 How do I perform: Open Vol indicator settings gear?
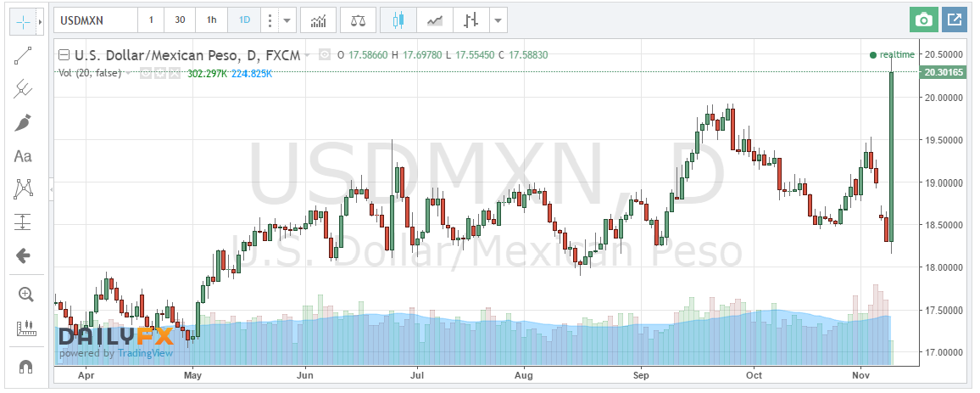(159, 73)
